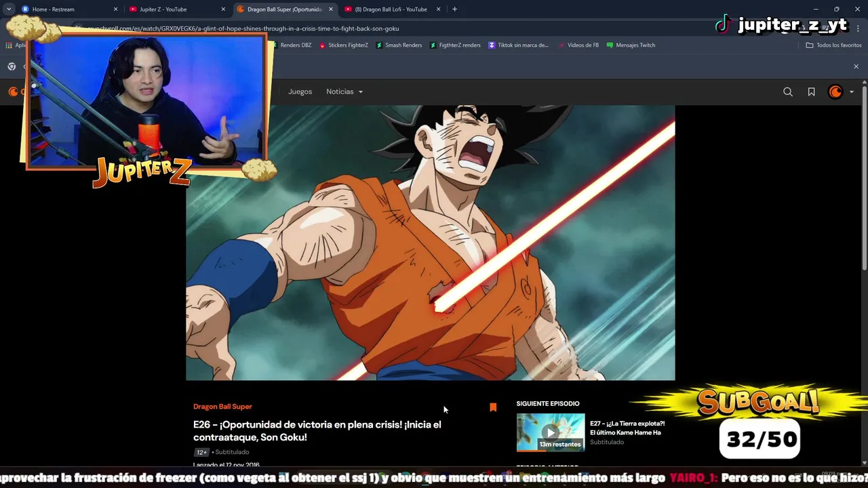Open Crunchyroll search icon
This screenshot has height=488, width=868.
[788, 92]
